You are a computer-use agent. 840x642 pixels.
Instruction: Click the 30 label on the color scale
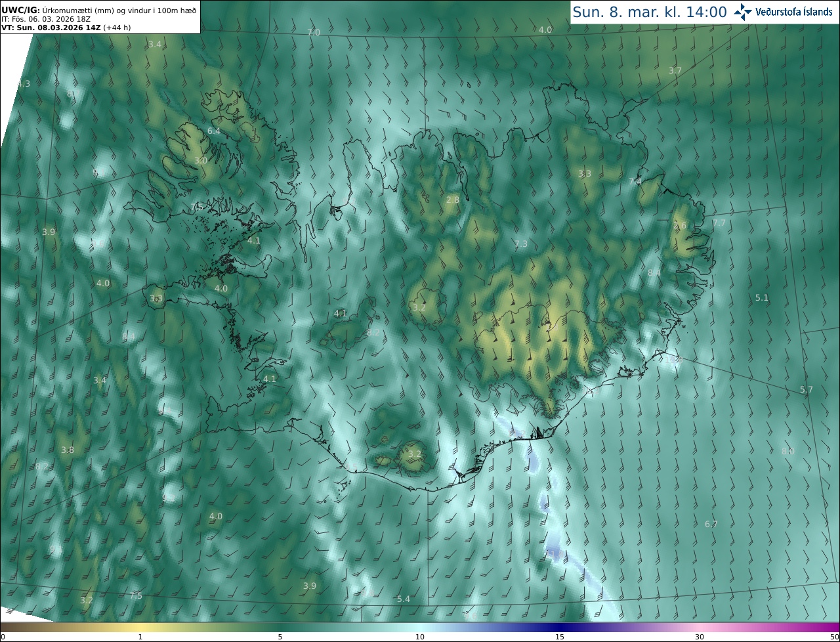700,637
